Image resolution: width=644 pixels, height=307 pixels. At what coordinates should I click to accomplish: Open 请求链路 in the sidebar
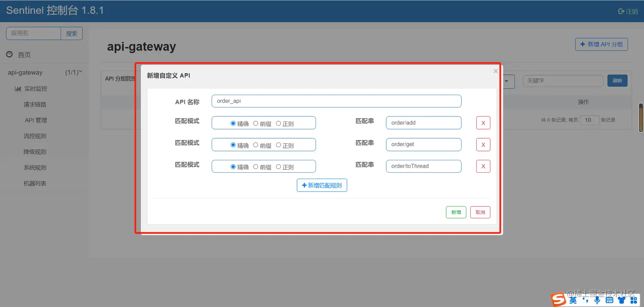(35, 104)
